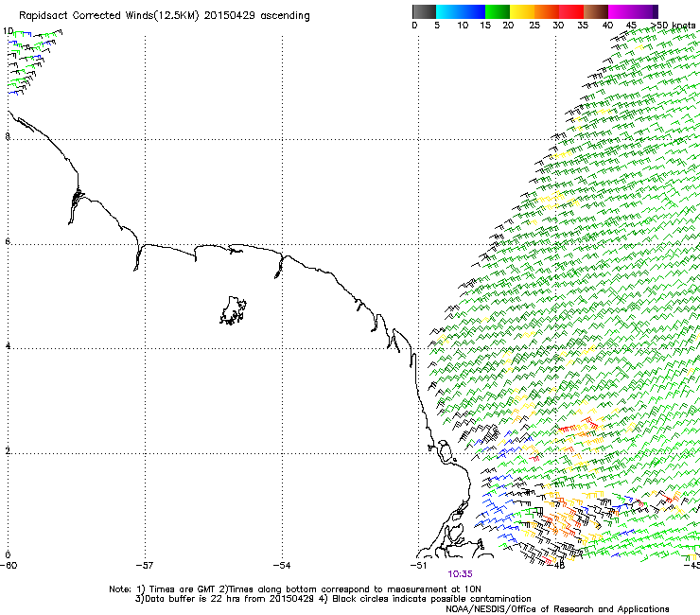700x615 pixels.
Task: Click the "30" color bar legend label
Action: 558,26
